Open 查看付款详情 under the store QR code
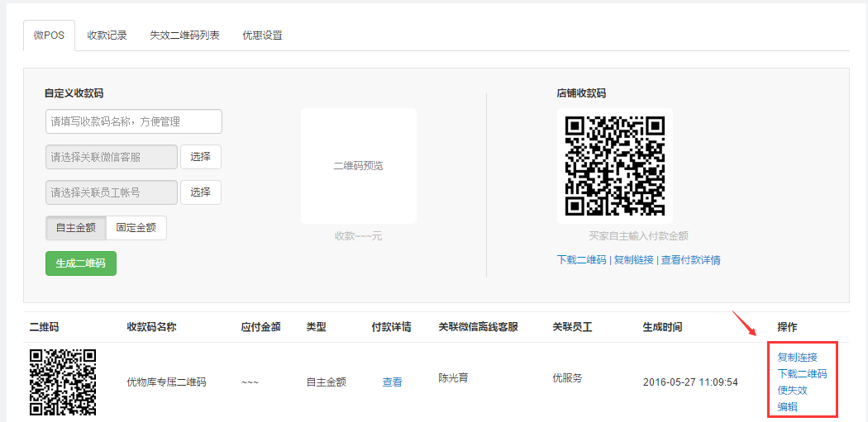The image size is (868, 422). click(x=690, y=260)
